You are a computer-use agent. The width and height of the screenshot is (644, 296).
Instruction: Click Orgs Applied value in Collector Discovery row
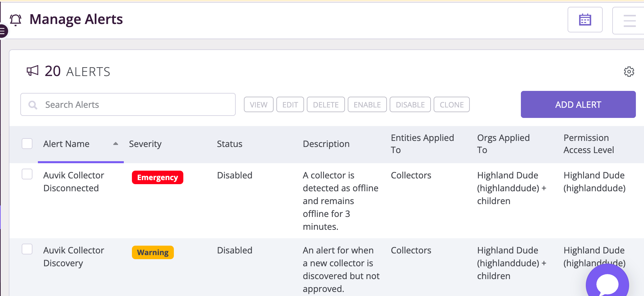tap(512, 263)
